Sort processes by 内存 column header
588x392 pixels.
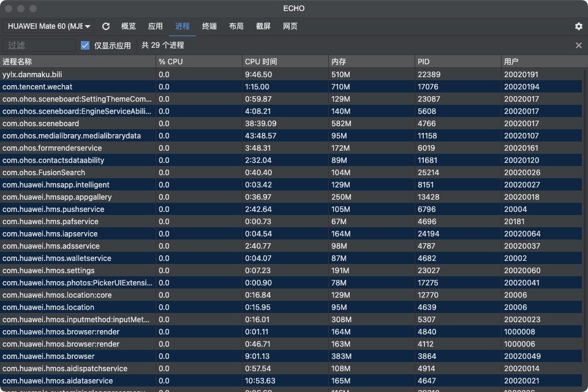372,62
